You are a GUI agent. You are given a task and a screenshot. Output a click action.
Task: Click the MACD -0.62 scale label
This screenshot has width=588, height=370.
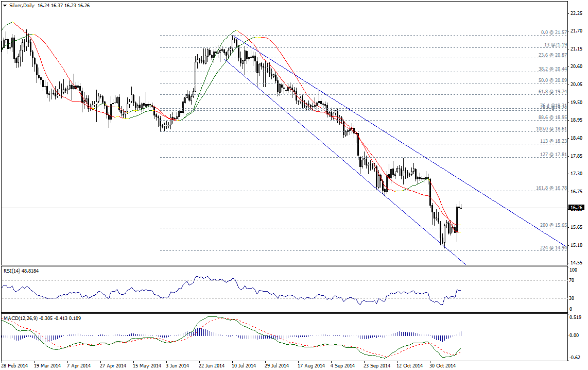[x=575, y=358]
